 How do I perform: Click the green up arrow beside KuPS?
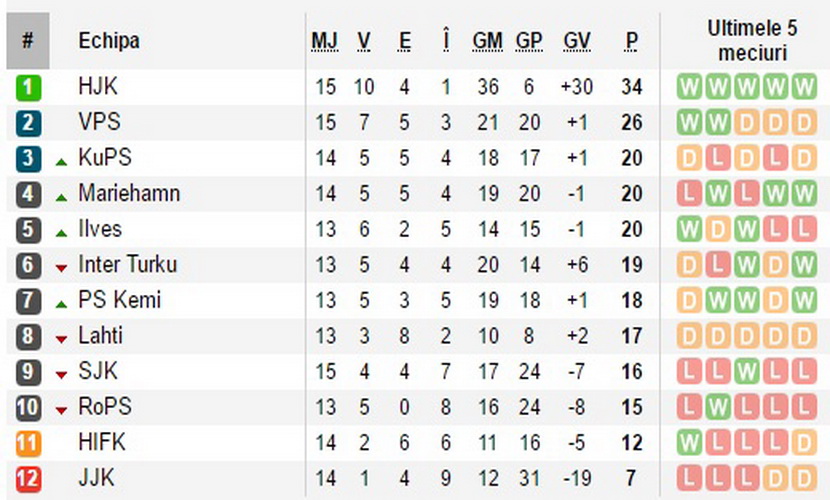point(61,162)
